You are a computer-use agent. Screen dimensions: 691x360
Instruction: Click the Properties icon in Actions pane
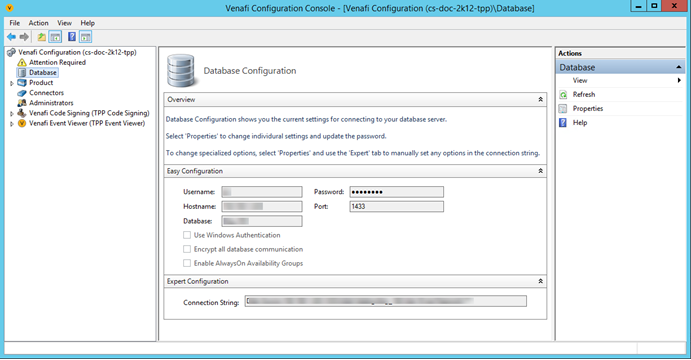tap(563, 109)
